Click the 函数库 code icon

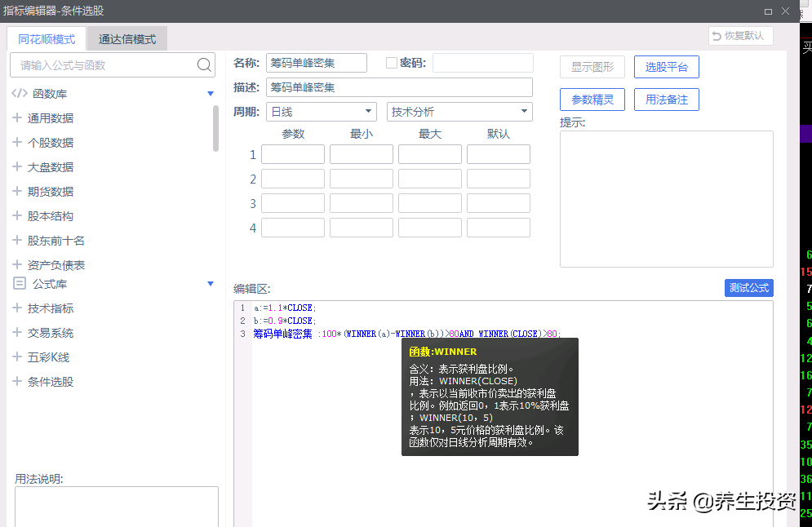tap(18, 93)
